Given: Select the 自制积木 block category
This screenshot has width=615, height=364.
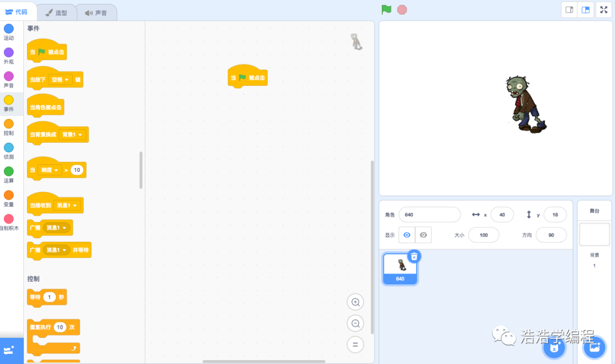Looking at the screenshot, I should click(9, 222).
